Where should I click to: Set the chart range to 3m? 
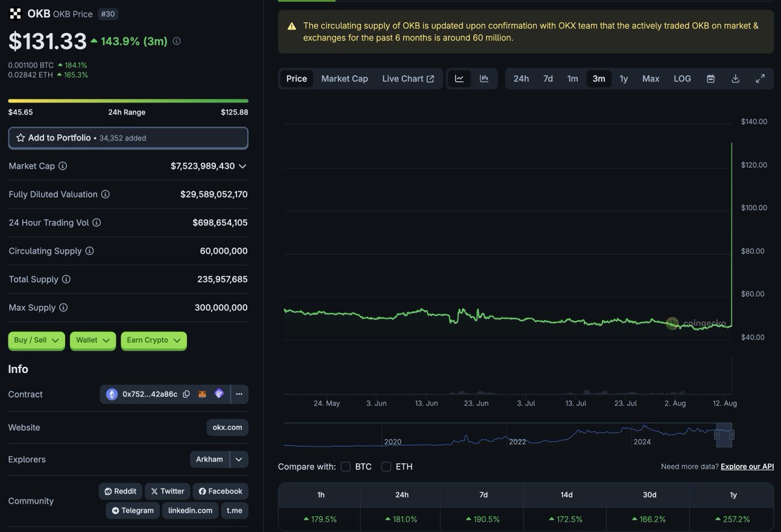[x=599, y=79]
